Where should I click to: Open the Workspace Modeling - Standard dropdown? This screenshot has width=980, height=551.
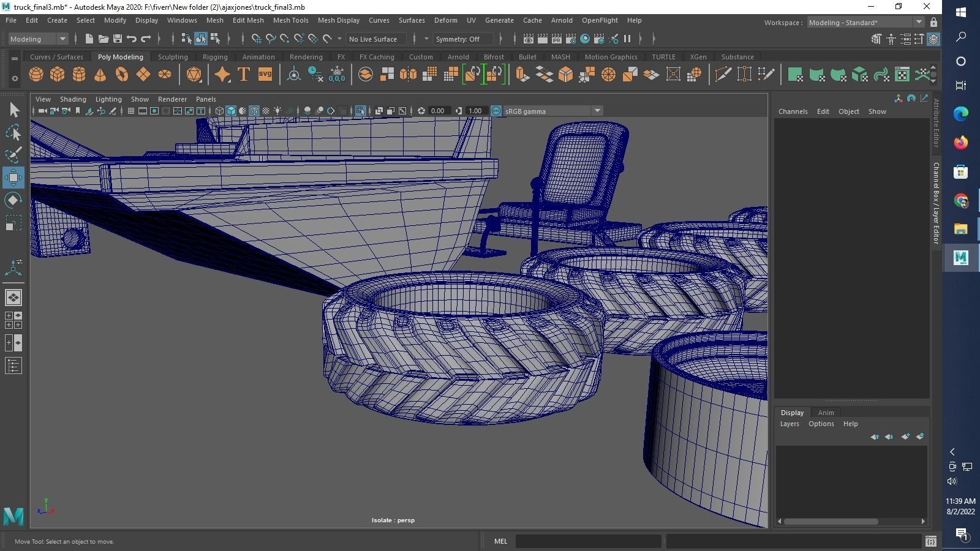(865, 23)
